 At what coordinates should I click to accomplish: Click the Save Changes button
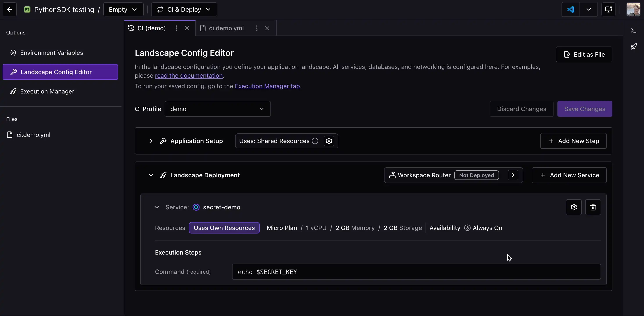click(585, 109)
